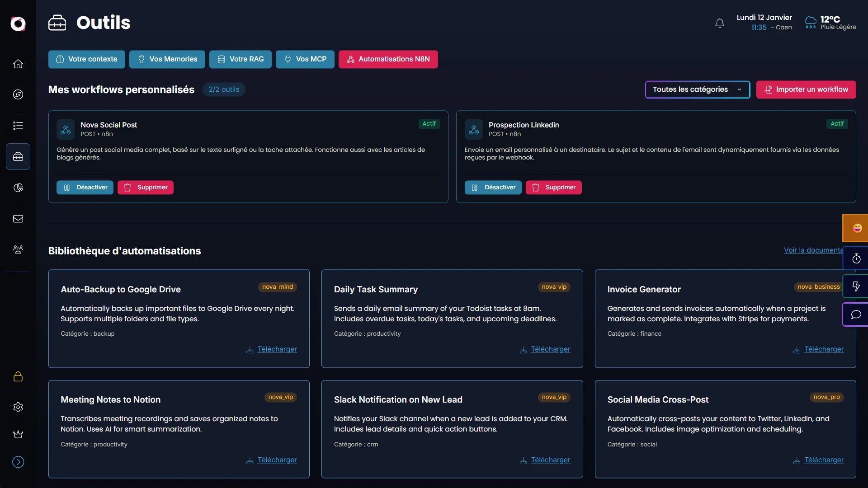The width and height of the screenshot is (868, 488).
Task: Open the home icon in sidebar
Action: (x=18, y=64)
